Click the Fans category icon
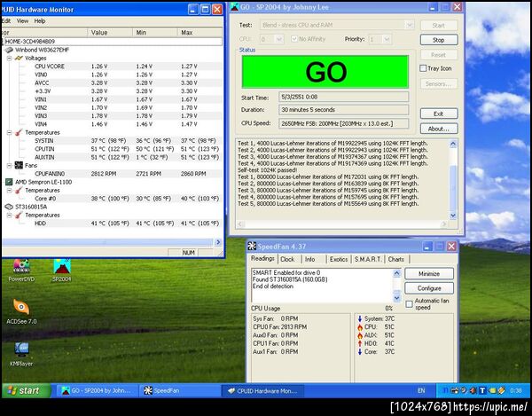 [19, 166]
